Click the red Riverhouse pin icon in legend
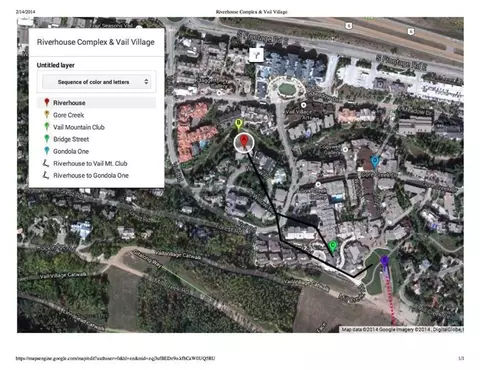The image size is (480, 370). coord(47,102)
